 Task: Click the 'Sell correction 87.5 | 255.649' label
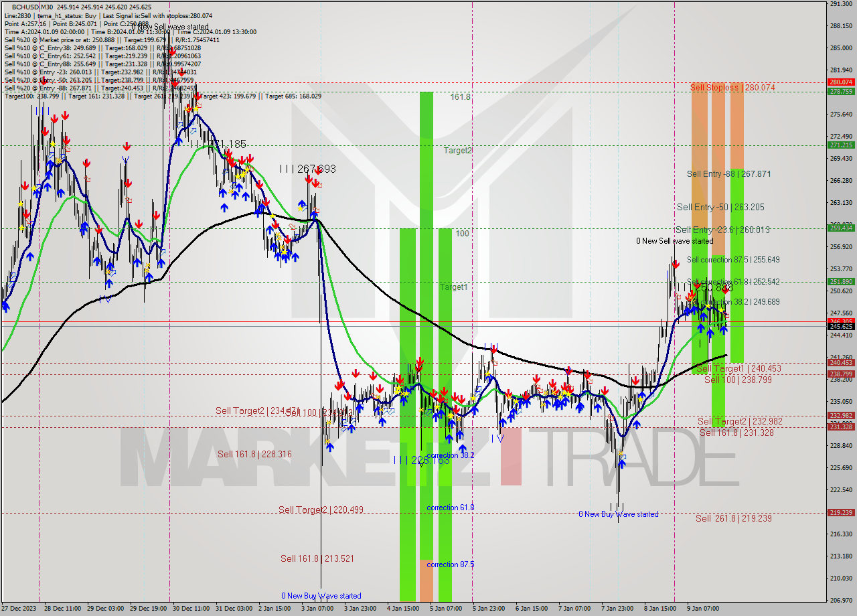[x=733, y=260]
